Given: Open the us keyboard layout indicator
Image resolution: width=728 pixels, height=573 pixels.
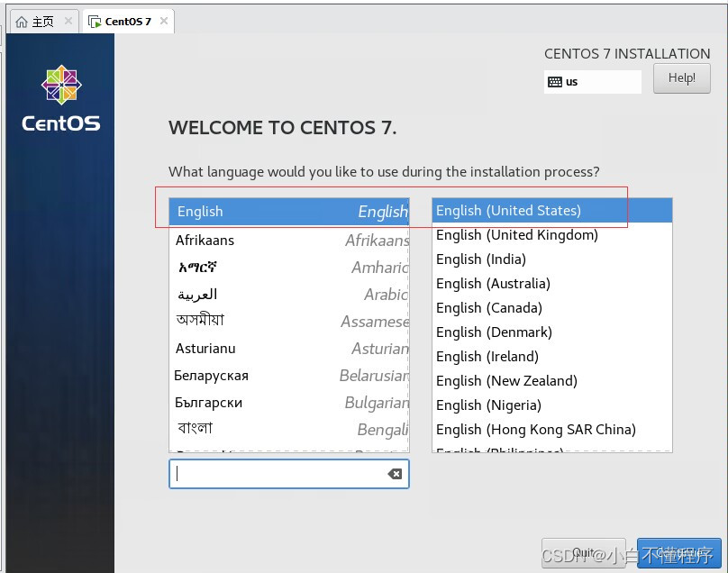Looking at the screenshot, I should [593, 82].
